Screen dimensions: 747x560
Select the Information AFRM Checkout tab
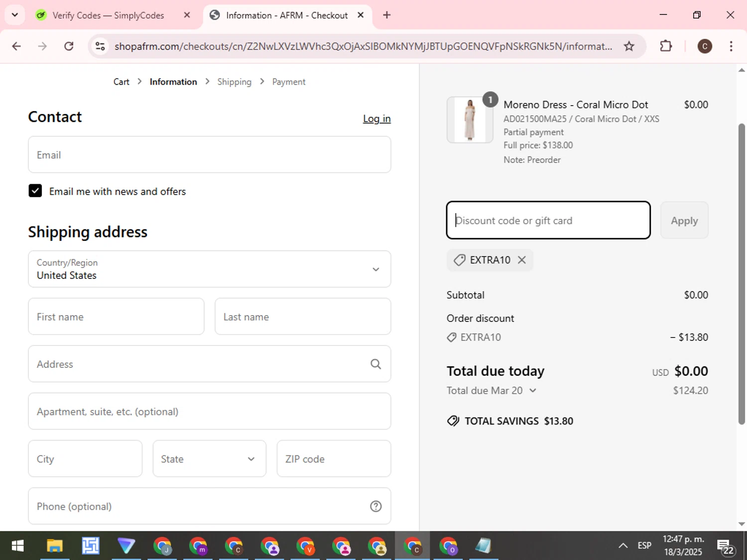287,15
